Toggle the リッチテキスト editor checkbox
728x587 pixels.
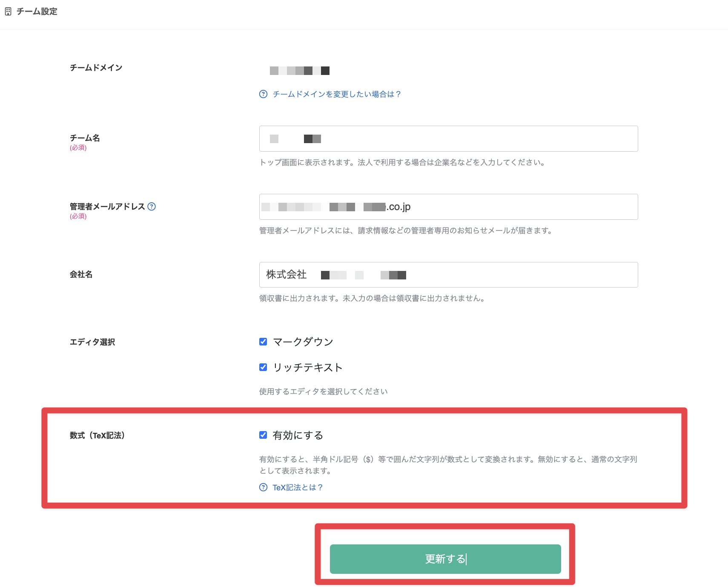[x=263, y=367]
